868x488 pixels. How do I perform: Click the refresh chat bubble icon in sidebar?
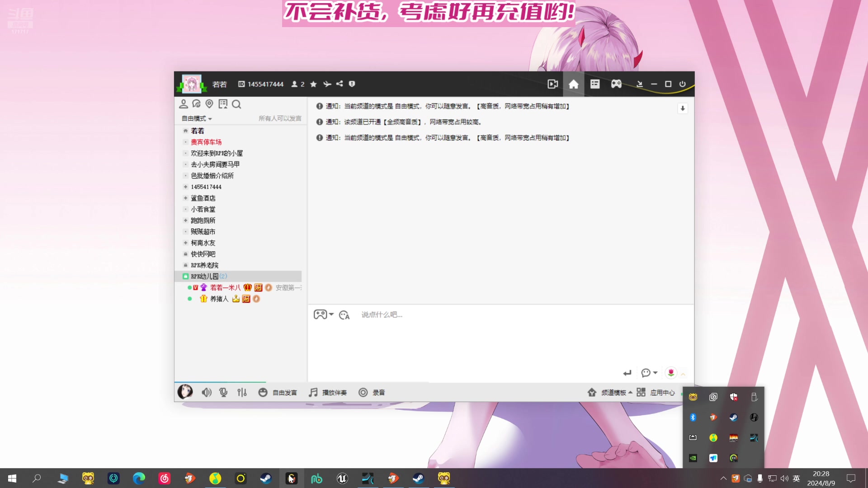click(x=196, y=104)
